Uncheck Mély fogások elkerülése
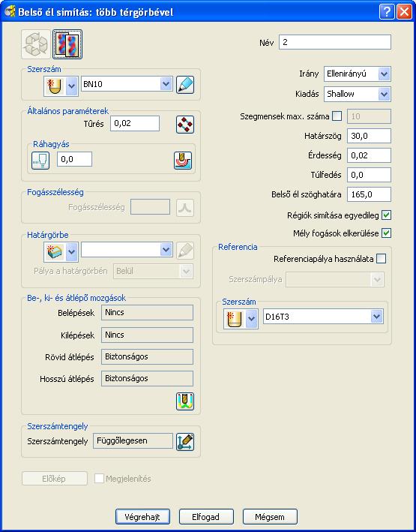416x532 pixels. (386, 233)
